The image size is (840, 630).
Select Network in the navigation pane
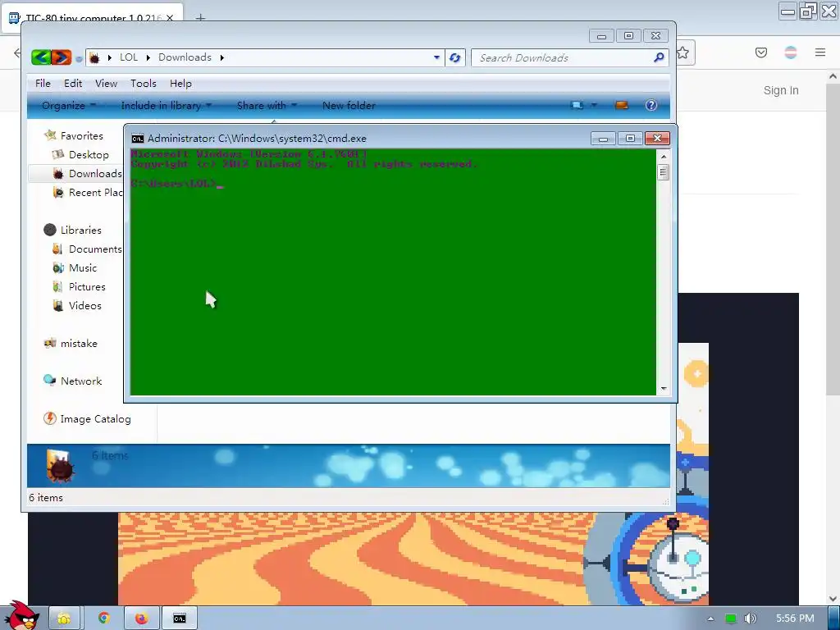[81, 381]
